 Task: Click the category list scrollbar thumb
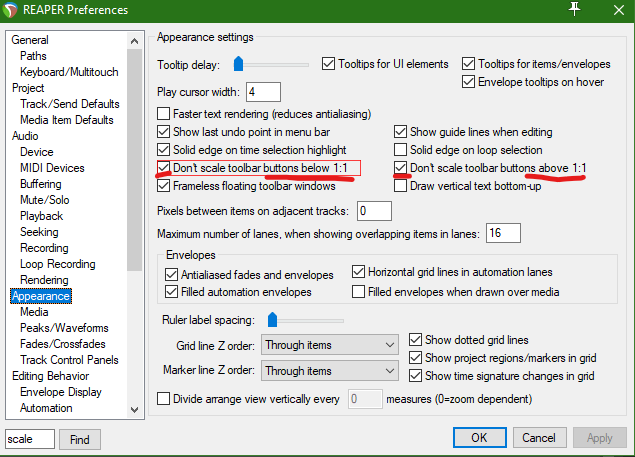pos(134,160)
